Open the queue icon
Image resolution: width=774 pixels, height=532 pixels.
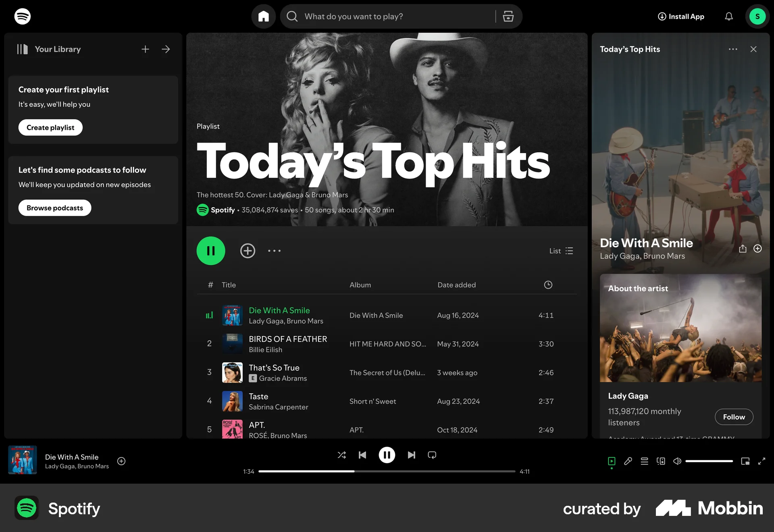[x=644, y=461]
